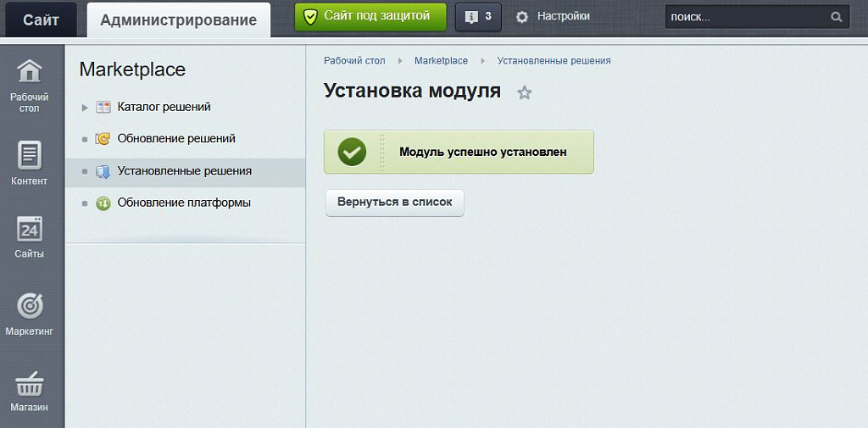
Task: Click the green Сайт под защитой button
Action: pyautogui.click(x=370, y=16)
